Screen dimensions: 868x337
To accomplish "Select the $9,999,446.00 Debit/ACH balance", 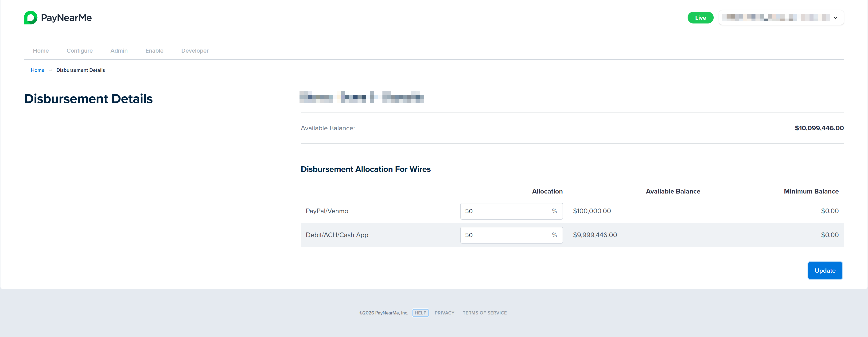I will pos(595,235).
